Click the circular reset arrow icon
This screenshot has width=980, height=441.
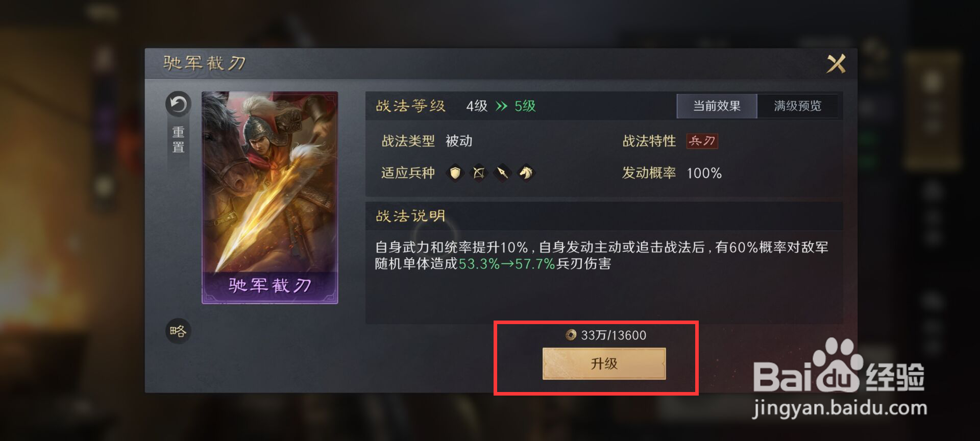point(178,105)
